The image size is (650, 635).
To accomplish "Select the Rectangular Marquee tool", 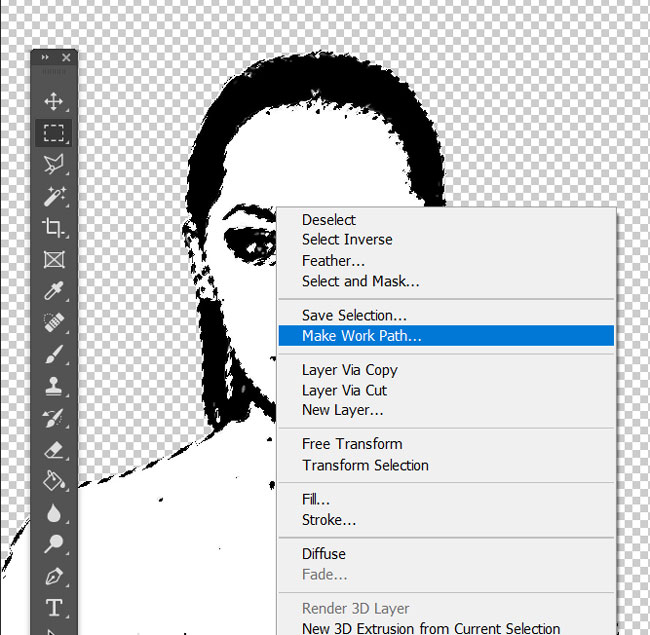I will (53, 133).
